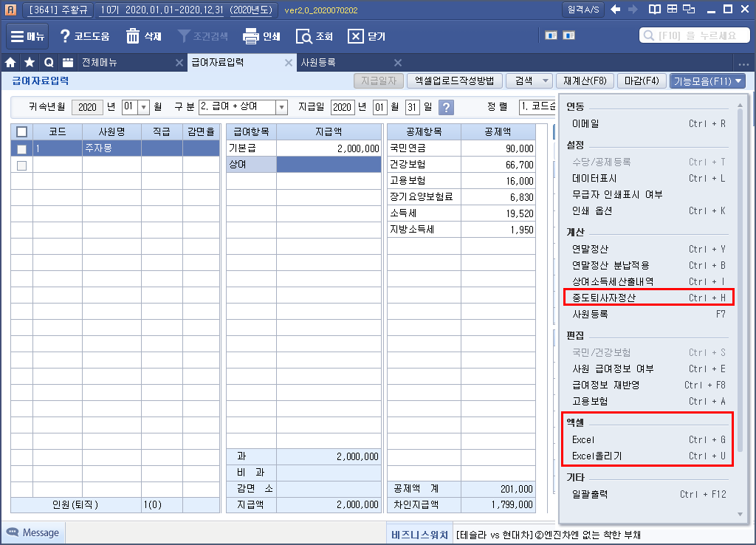756x545 pixels.
Task: Click the 지급일자 button
Action: click(x=379, y=81)
